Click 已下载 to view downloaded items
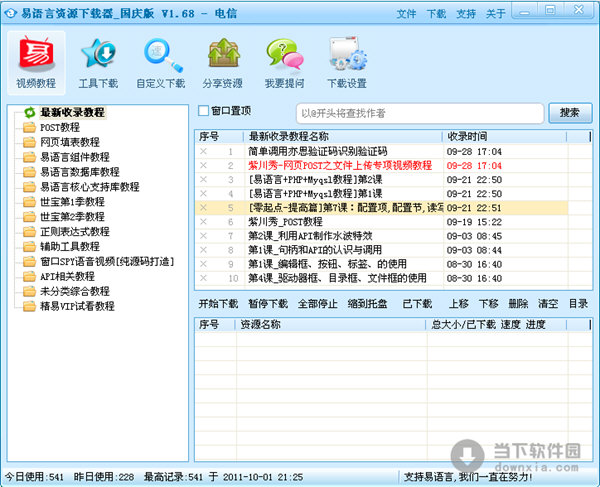This screenshot has width=600, height=487. (x=417, y=304)
